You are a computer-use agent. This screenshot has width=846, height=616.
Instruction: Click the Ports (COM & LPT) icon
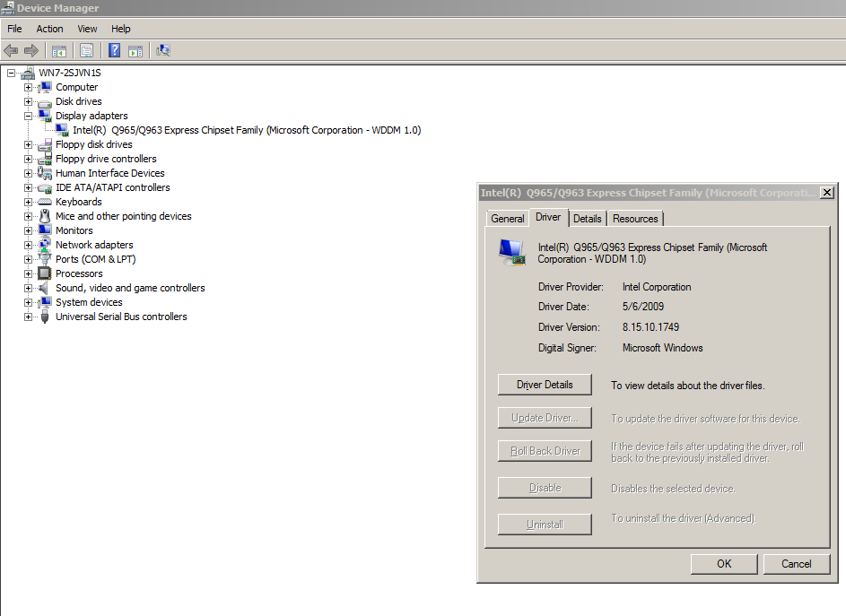pyautogui.click(x=45, y=259)
